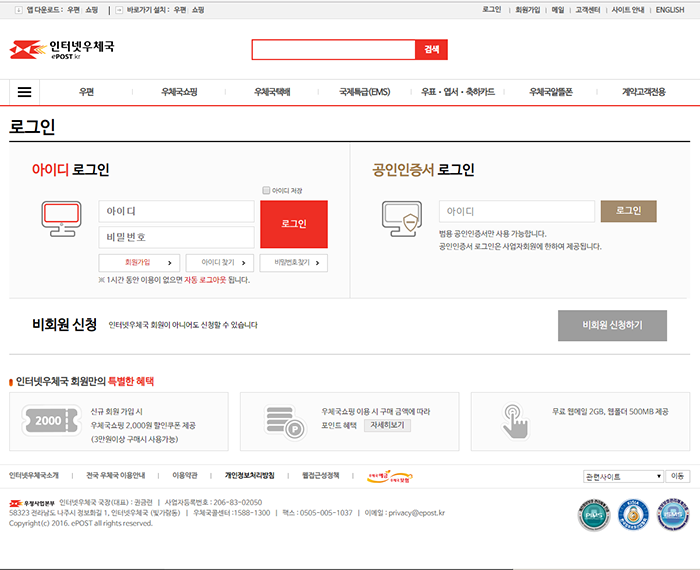Click the 아이디 찾기 button

(220, 263)
